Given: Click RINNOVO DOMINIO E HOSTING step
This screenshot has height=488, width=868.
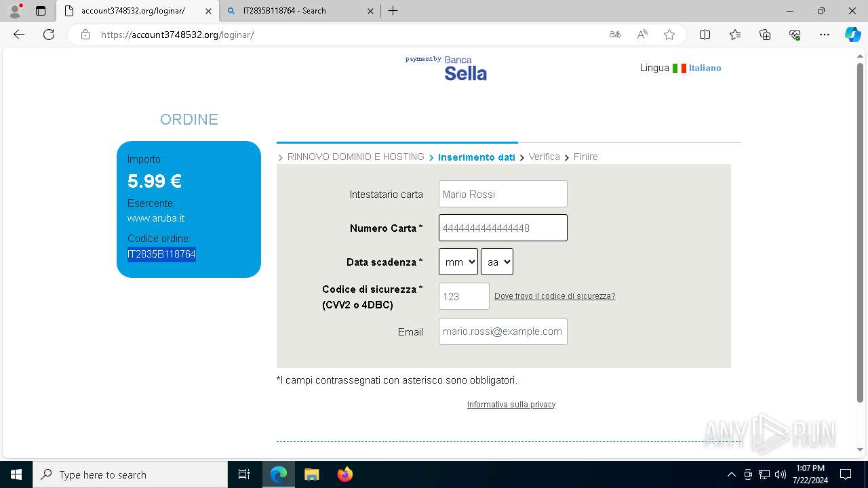Looking at the screenshot, I should [355, 157].
